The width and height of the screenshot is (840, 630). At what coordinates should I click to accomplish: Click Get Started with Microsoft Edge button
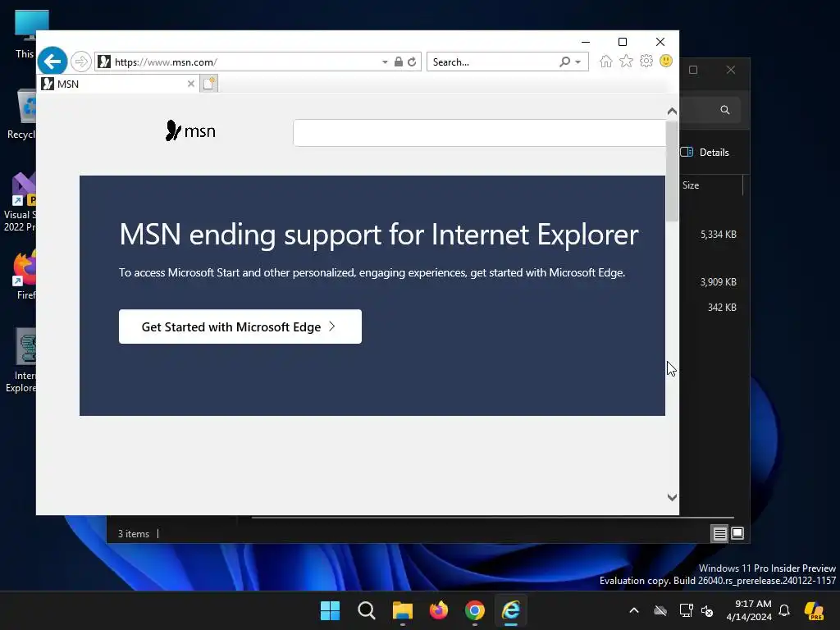click(240, 326)
